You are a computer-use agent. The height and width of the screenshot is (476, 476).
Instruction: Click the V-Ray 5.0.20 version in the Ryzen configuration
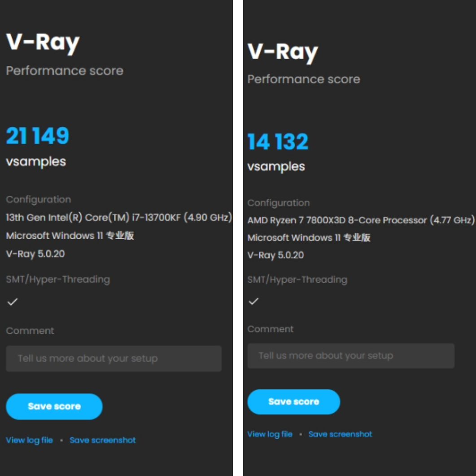tap(275, 255)
